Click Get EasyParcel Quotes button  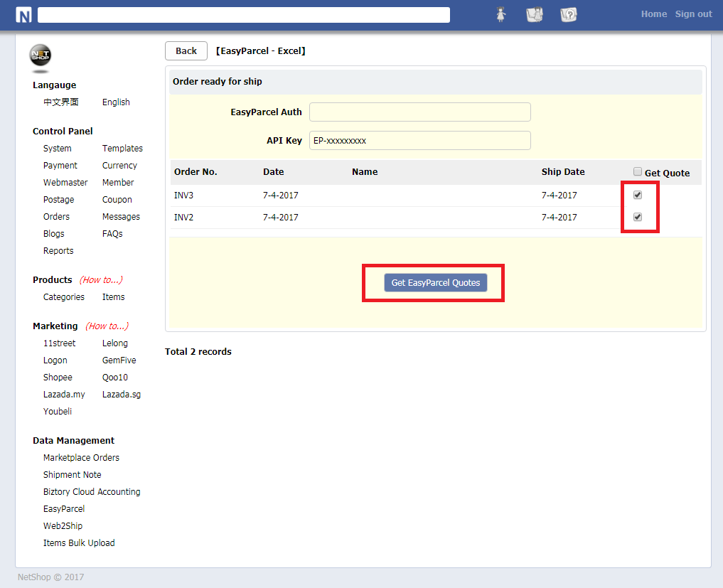435,283
